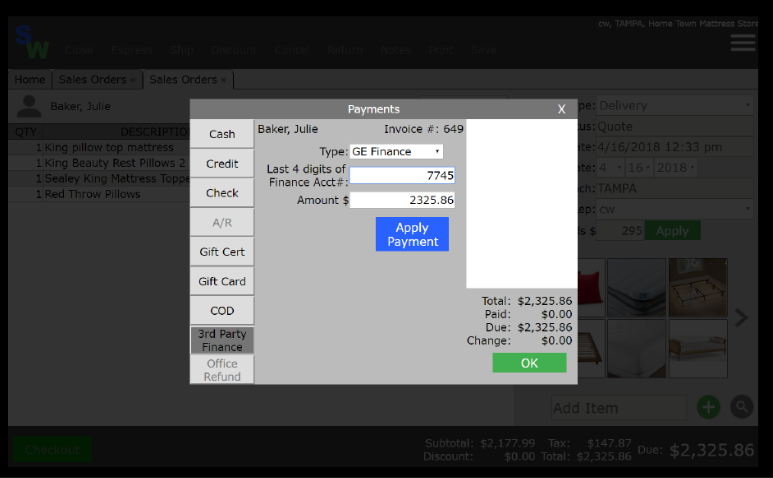Close the Payments dialog with X
The image size is (773, 478).
562,109
